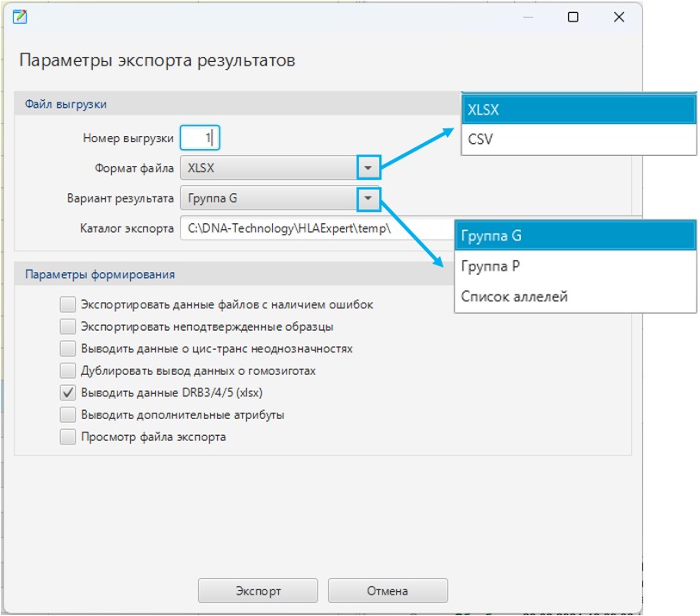Click the Номер выгрузки input field
The image size is (700, 616).
[x=201, y=138]
